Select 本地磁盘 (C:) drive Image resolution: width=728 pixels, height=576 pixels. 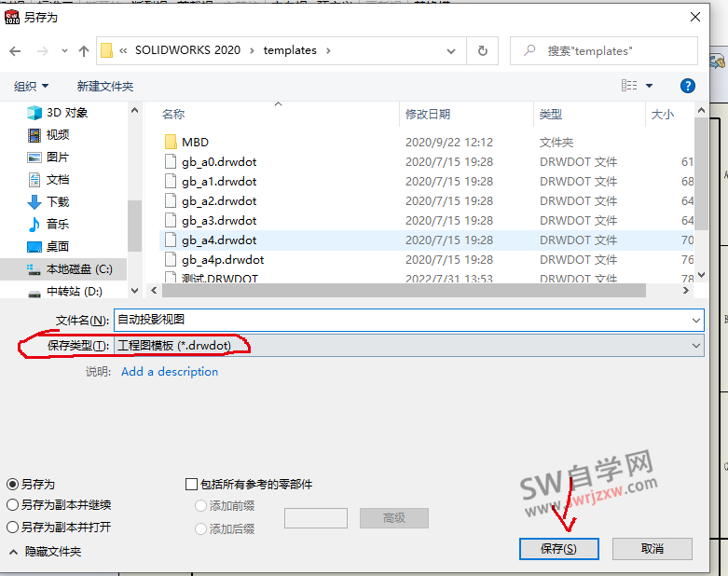63,269
